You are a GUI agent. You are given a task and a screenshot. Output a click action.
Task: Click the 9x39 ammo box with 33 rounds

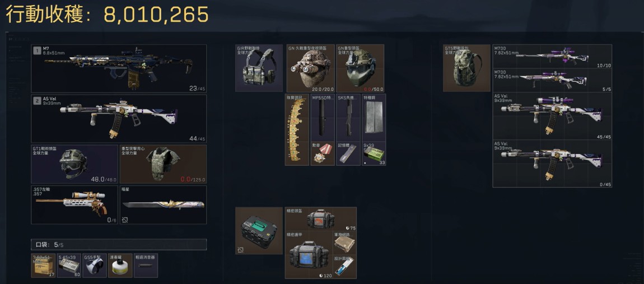point(374,153)
